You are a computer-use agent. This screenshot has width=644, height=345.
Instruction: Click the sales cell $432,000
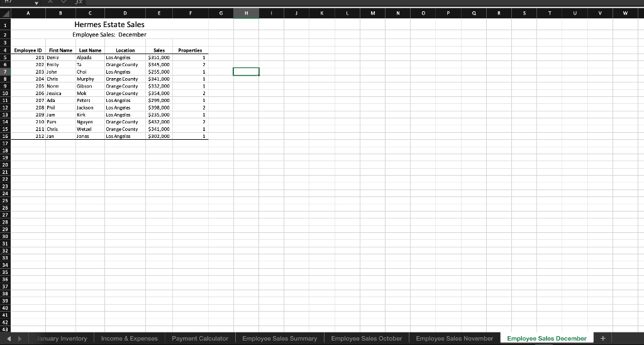click(159, 122)
